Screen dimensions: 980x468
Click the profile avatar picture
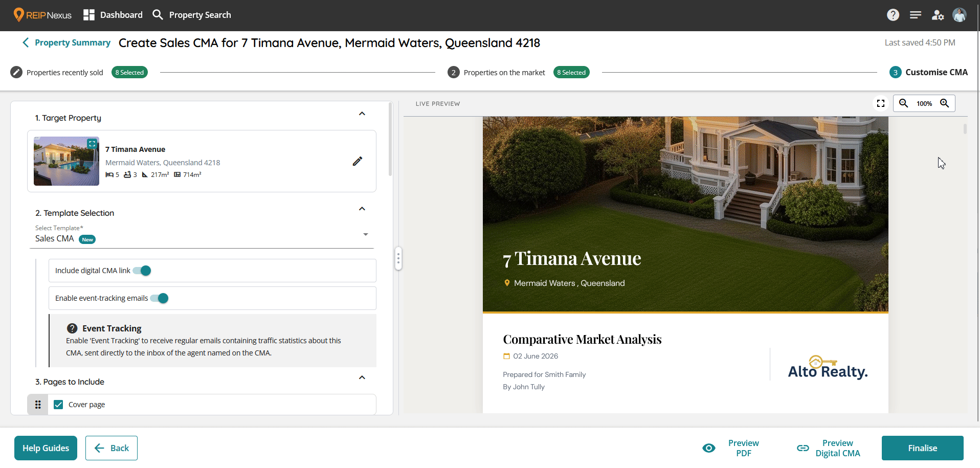960,15
